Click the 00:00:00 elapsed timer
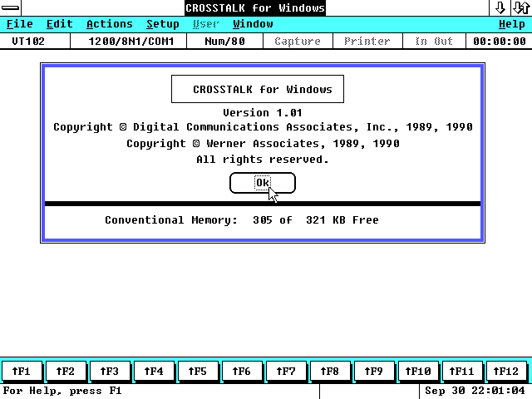 (x=499, y=42)
